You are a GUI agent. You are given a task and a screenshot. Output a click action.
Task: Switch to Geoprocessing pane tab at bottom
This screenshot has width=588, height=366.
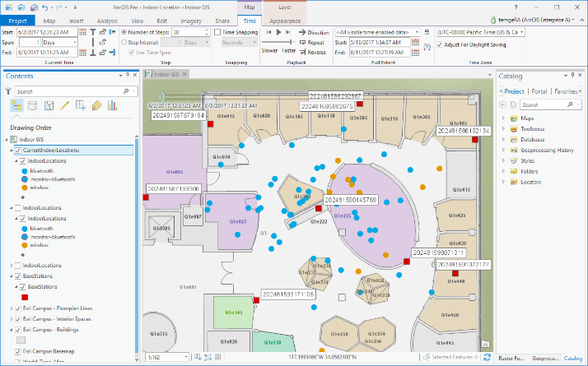click(546, 358)
